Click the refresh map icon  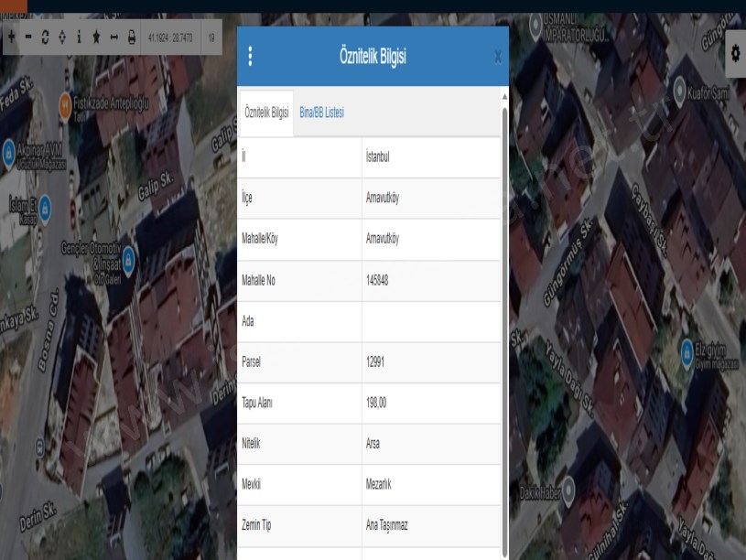pyautogui.click(x=45, y=38)
